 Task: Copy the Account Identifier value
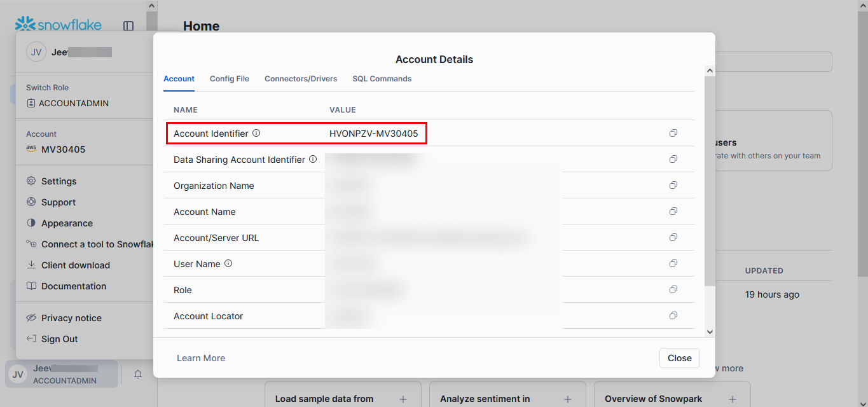tap(673, 134)
